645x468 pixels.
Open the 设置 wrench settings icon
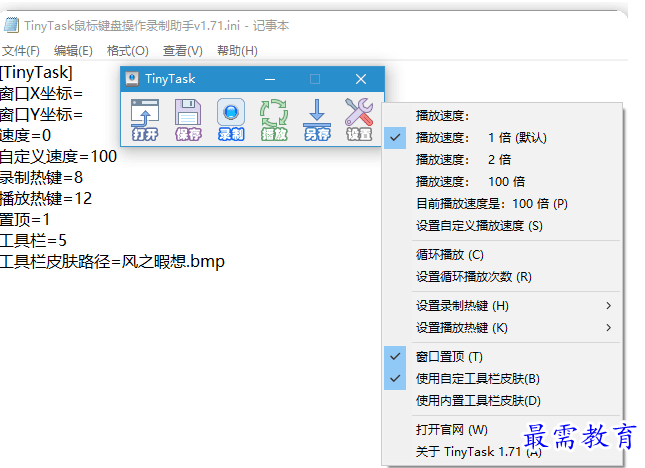tap(359, 120)
